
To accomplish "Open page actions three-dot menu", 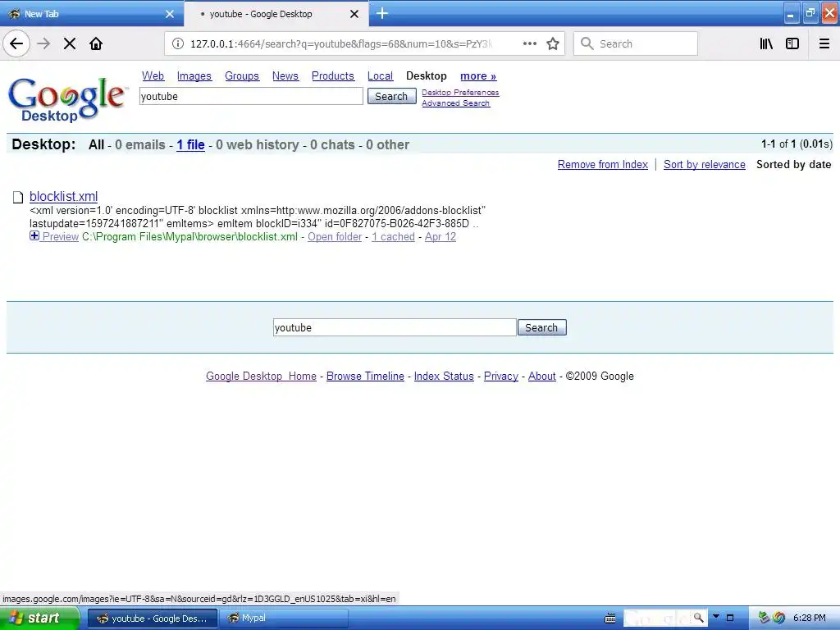I will click(529, 43).
